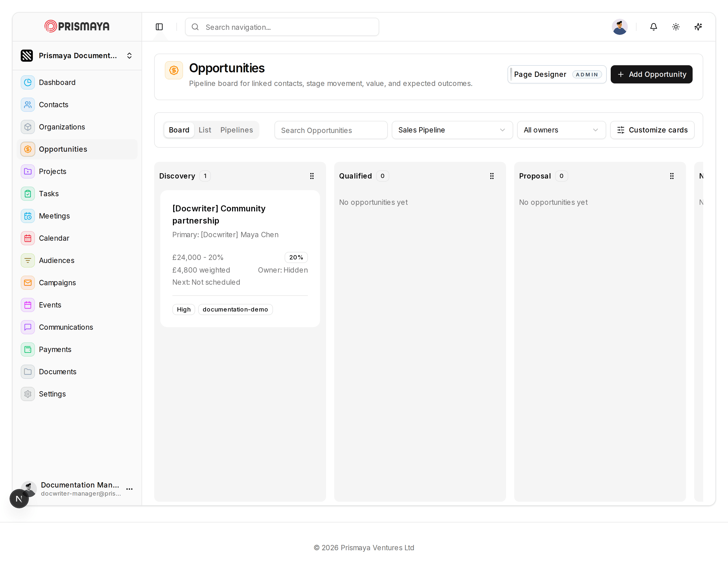The height and width of the screenshot is (573, 728).
Task: Open the Sales Pipeline dropdown
Action: [x=452, y=130]
